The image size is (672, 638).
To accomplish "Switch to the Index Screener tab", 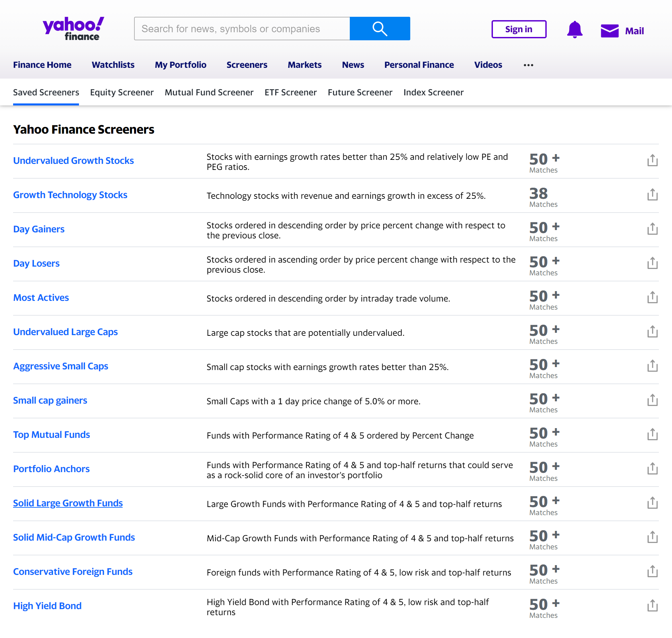I will point(433,92).
